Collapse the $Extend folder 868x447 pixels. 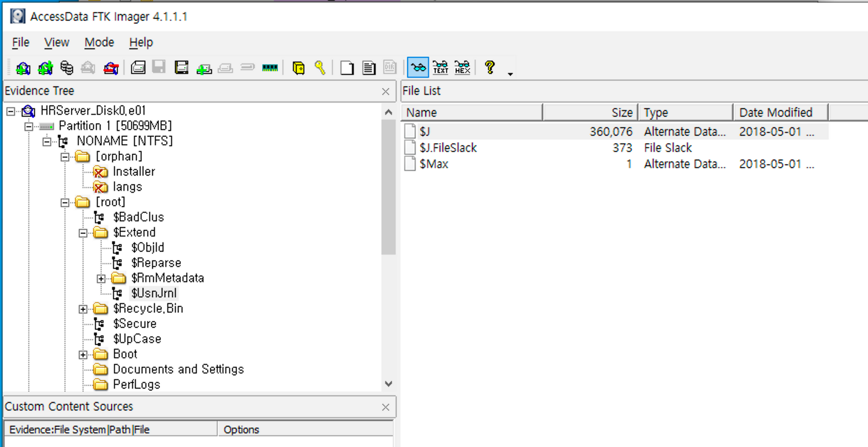tap(83, 233)
